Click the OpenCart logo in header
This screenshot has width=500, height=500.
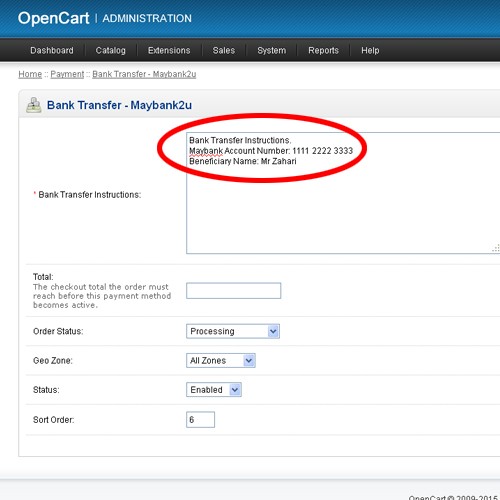pyautogui.click(x=54, y=18)
